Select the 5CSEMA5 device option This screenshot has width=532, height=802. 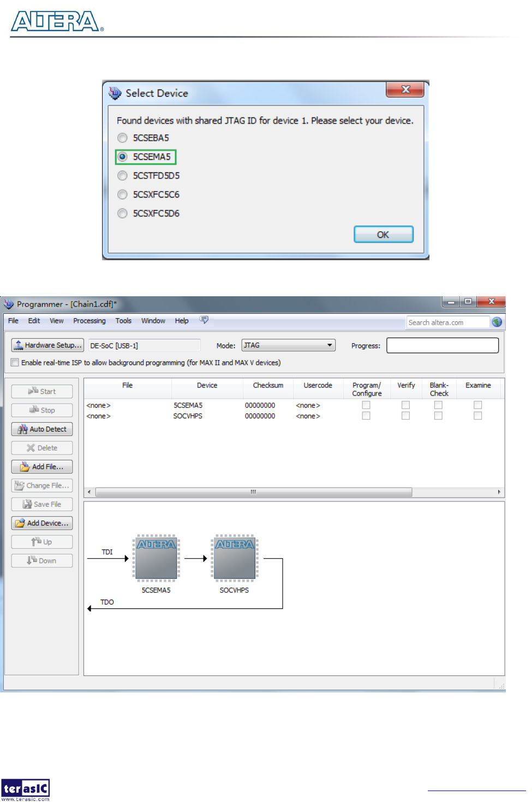point(123,157)
